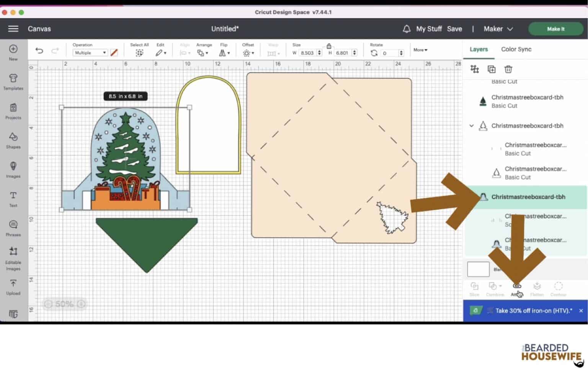Screen dimensions: 588x374
Task: Click the white color swatch in the Layers panel
Action: (x=478, y=269)
